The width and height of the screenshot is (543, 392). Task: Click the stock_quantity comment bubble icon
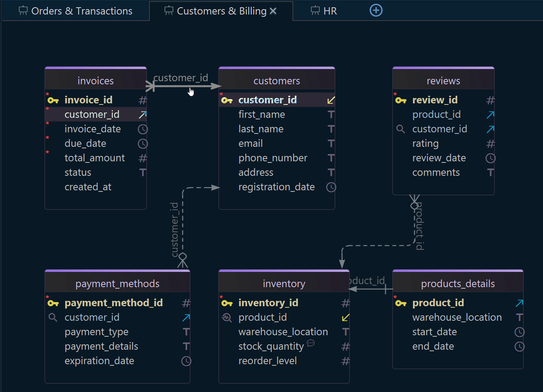click(311, 343)
